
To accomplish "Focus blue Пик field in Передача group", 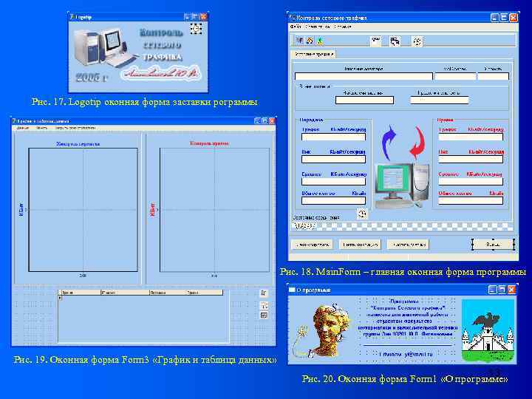I will [333, 159].
